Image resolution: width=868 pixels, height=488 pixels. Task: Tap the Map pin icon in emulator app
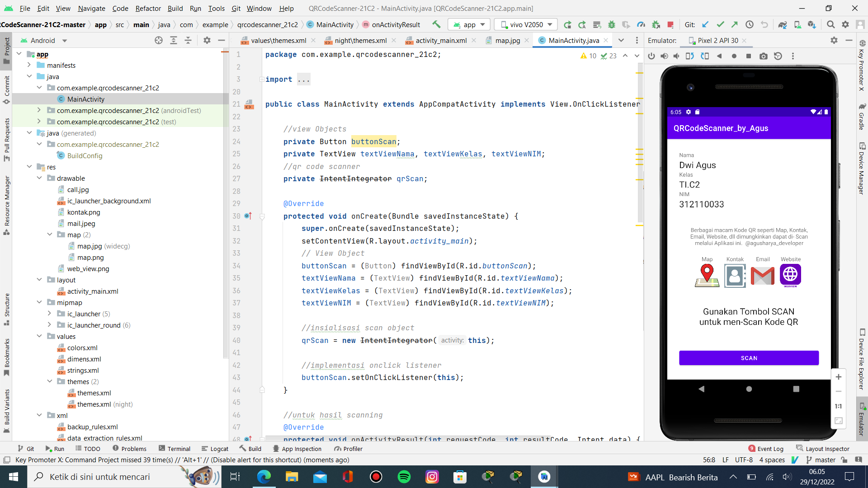point(707,275)
